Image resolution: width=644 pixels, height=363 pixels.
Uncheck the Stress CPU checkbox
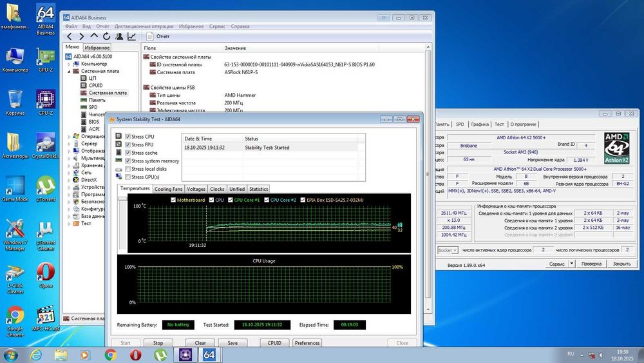point(128,137)
